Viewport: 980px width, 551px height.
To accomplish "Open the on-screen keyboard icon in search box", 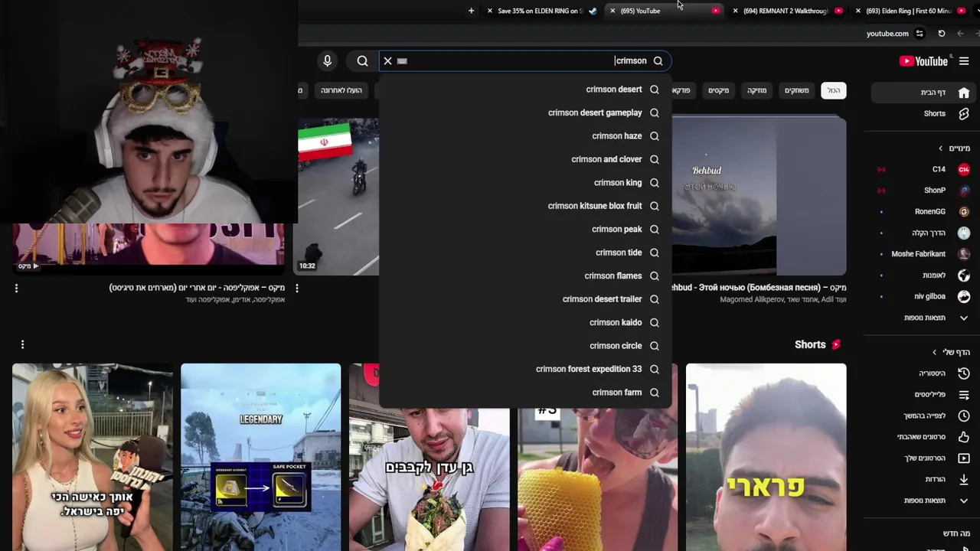I will pos(402,60).
